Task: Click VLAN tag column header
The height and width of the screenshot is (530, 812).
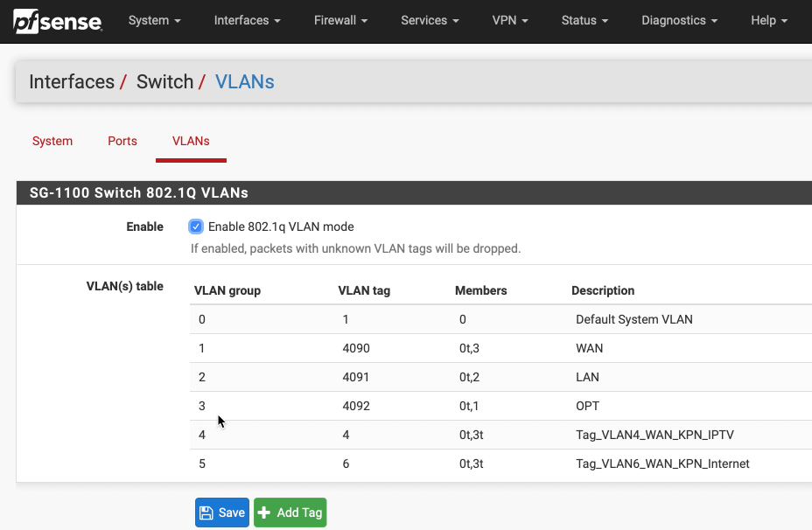Action: 364,291
